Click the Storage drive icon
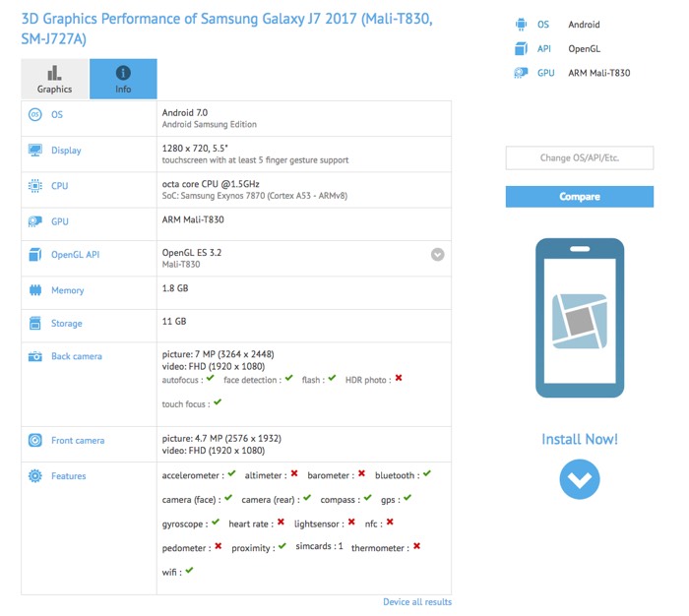The image size is (689, 616). (35, 323)
